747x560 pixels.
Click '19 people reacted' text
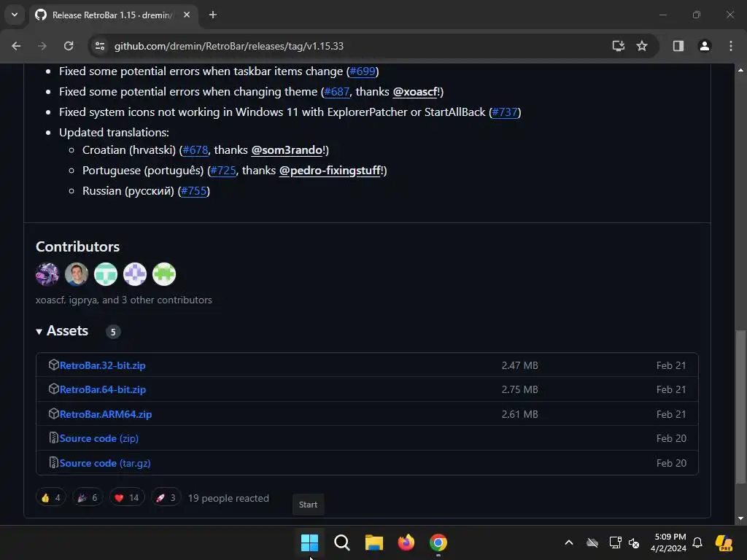(x=228, y=498)
